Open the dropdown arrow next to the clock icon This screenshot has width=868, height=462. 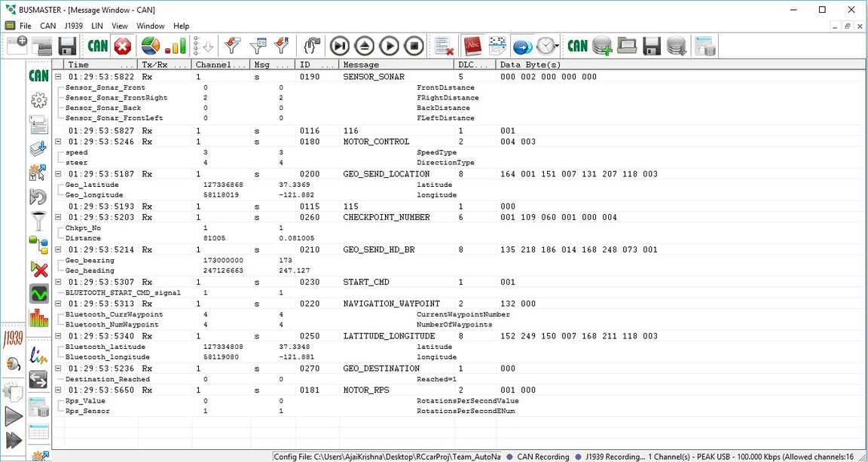point(556,46)
